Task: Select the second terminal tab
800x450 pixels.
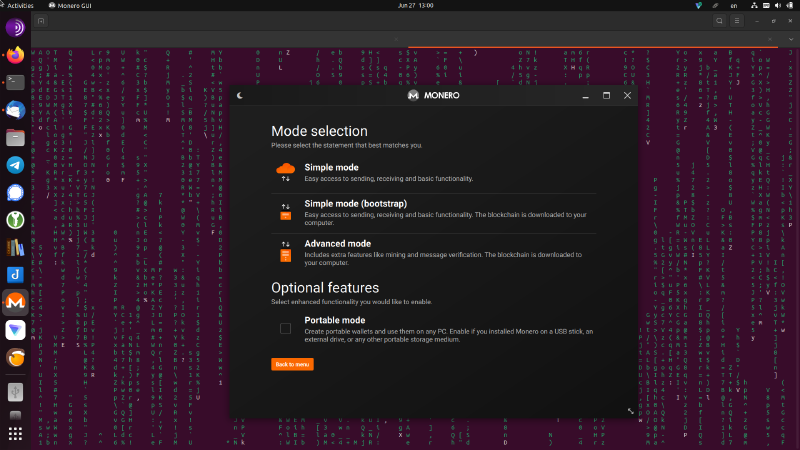Action: pyautogui.click(x=593, y=39)
